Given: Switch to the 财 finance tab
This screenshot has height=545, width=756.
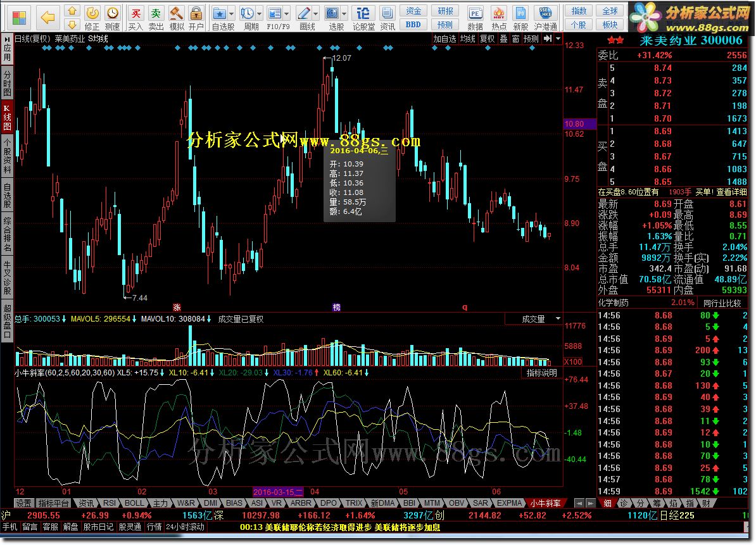Looking at the screenshot, I should [707, 503].
